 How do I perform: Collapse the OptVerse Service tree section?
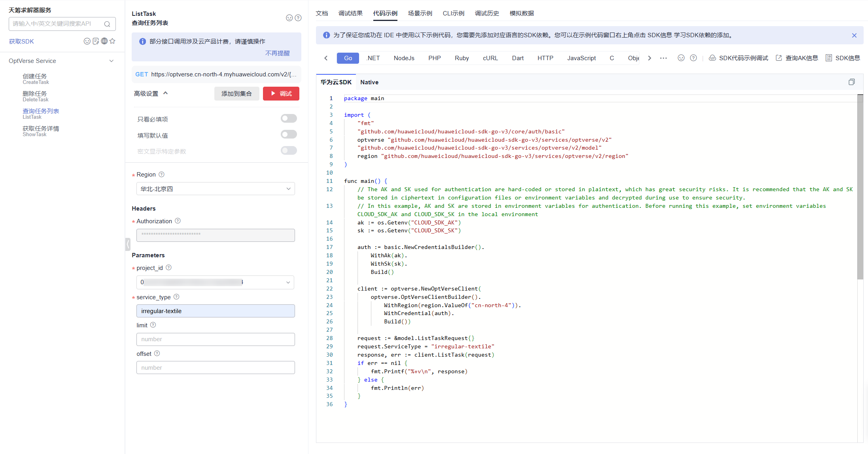112,61
